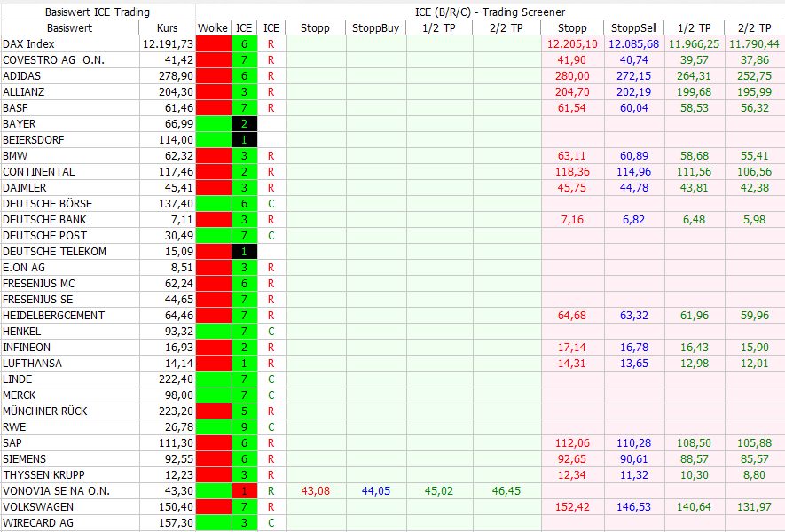Click the DAX Index price 12.191,73
The image size is (785, 532).
pyautogui.click(x=168, y=44)
